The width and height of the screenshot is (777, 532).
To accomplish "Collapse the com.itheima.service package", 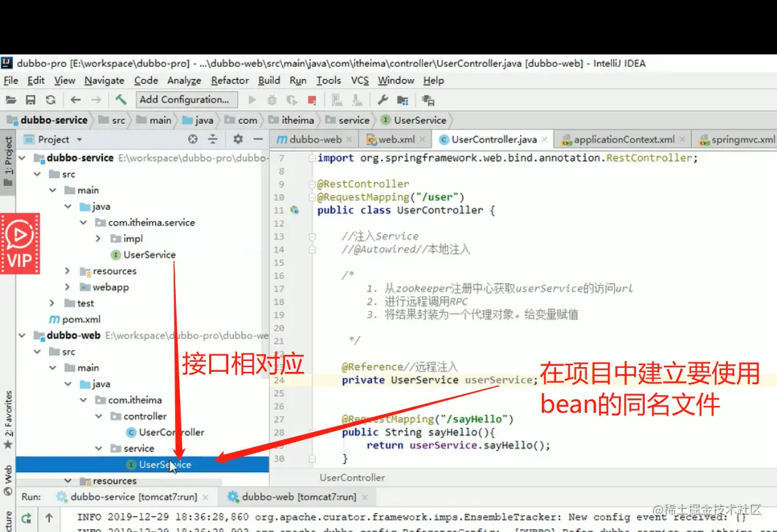I will pos(83,223).
